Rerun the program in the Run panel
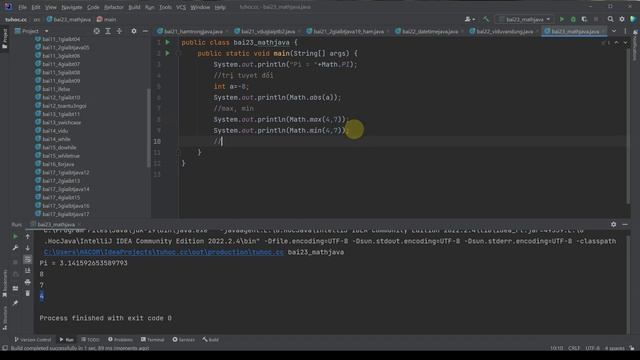The height and width of the screenshot is (360, 640). tap(16, 236)
